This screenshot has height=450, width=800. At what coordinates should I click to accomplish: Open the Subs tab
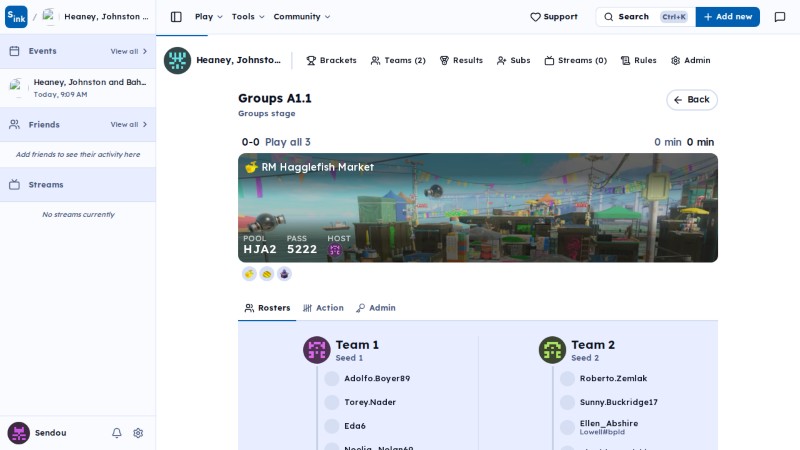click(513, 60)
